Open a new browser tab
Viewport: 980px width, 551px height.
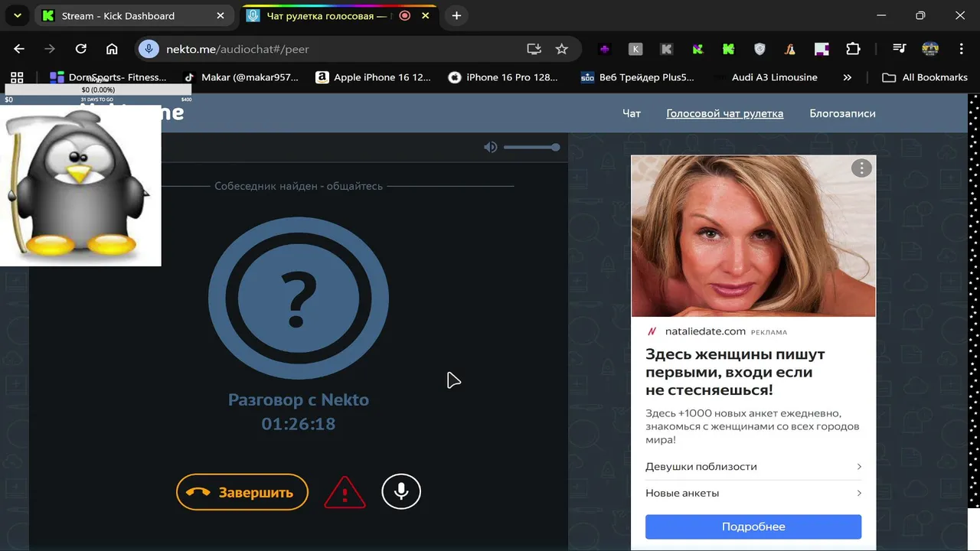pyautogui.click(x=456, y=15)
